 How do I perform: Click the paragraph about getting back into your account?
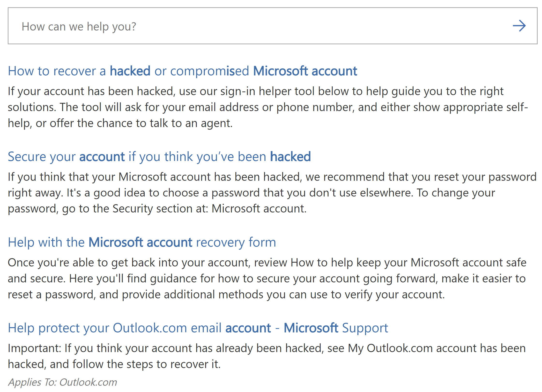[267, 279]
